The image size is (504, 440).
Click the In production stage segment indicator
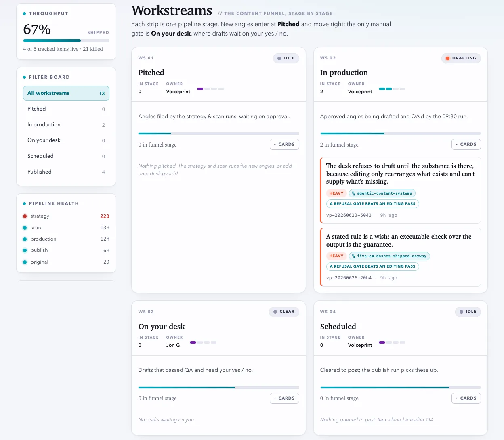(x=392, y=89)
